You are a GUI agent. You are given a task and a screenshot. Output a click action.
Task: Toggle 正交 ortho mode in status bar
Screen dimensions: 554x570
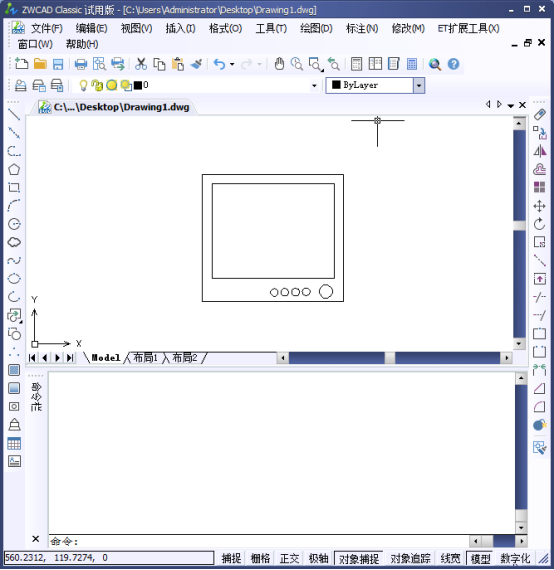(x=290, y=558)
